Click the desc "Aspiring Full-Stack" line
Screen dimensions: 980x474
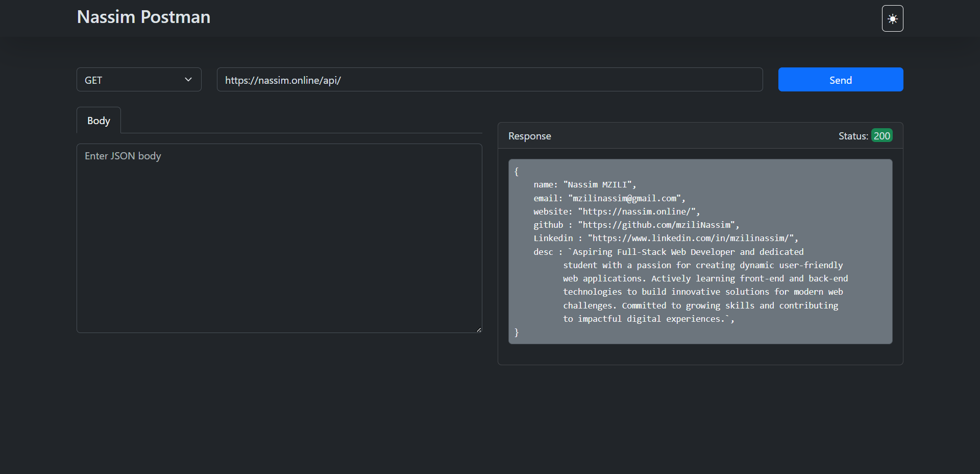[x=669, y=252]
